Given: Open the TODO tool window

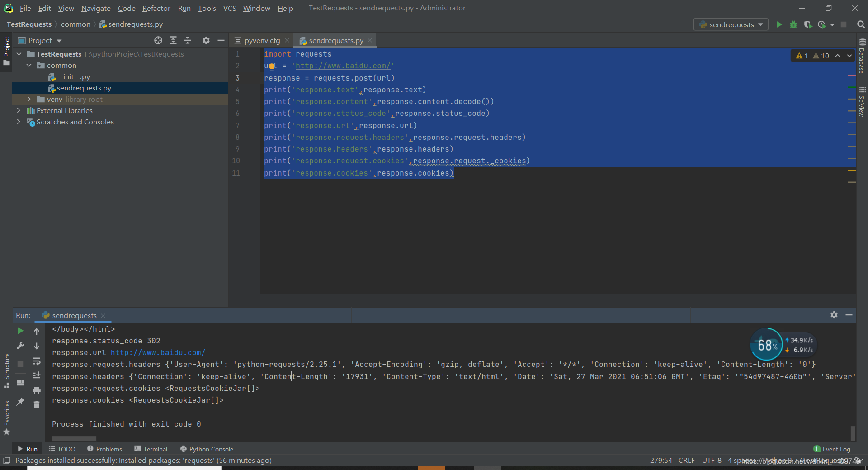Looking at the screenshot, I should pyautogui.click(x=62, y=449).
